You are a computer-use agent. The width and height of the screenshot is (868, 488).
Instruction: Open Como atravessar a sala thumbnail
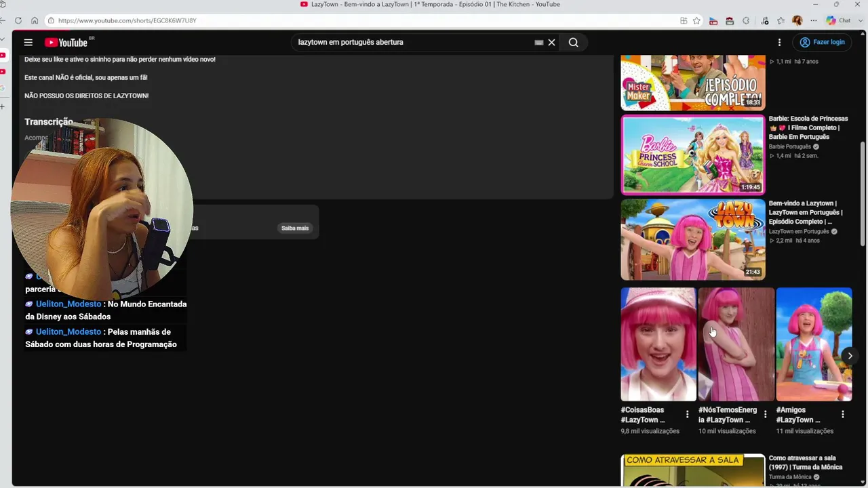[693, 470]
